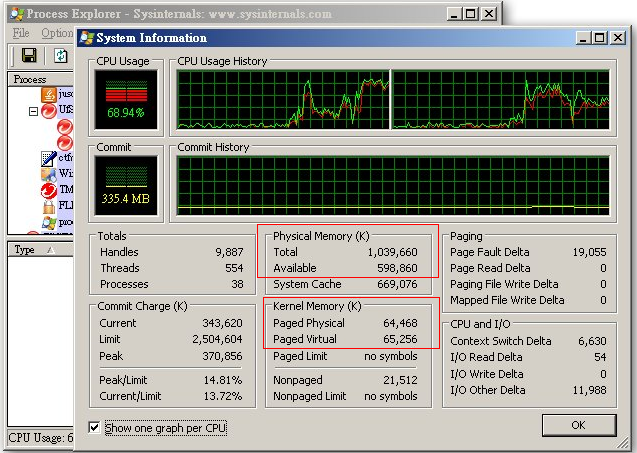Click the OK button in System Information
Screen dimensions: 637x453
tap(579, 425)
